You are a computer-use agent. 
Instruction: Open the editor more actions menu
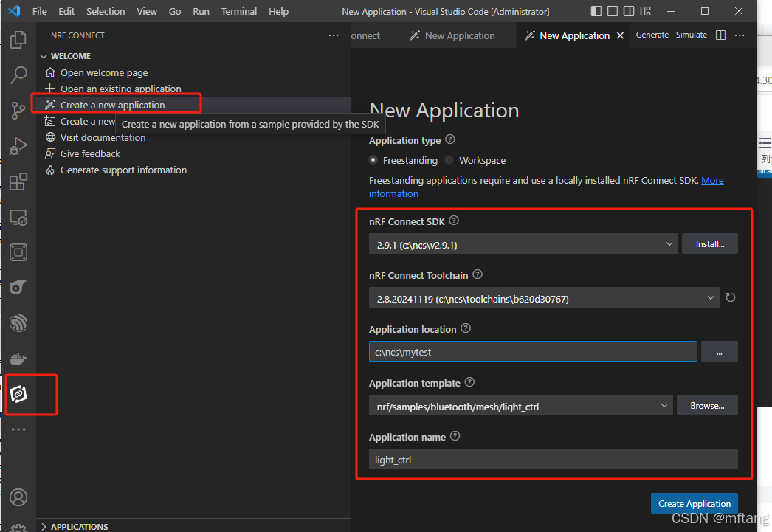tap(740, 35)
